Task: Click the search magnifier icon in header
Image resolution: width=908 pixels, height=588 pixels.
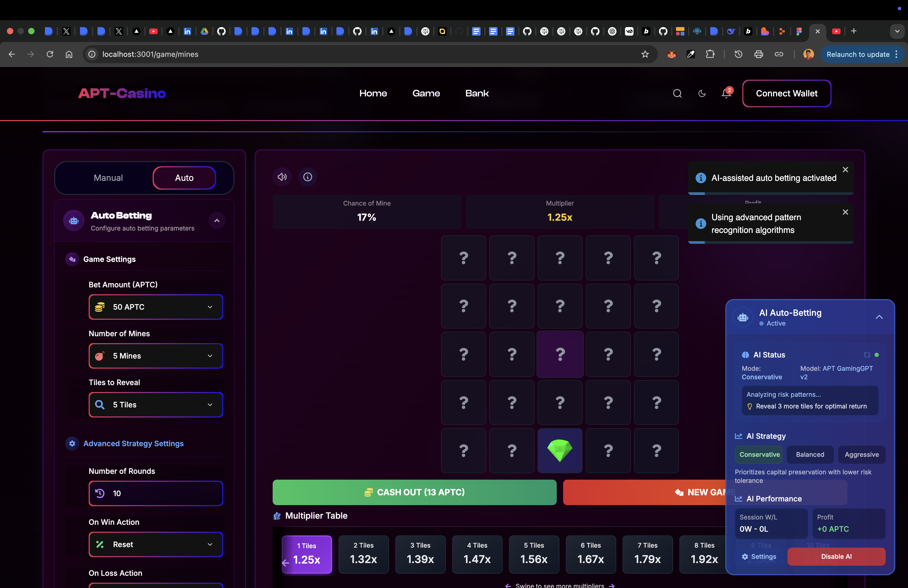Action: [x=677, y=93]
